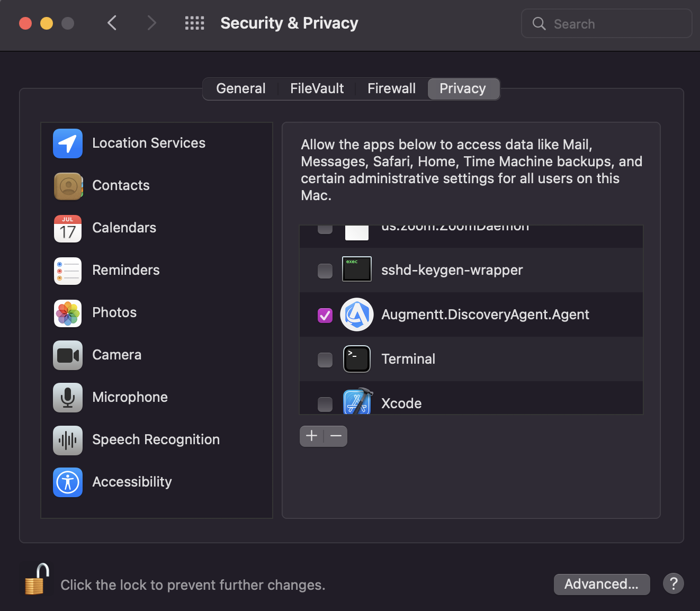Screen dimensions: 700x611
Task: Enable Terminal's full disk access checkbox
Action: (325, 360)
